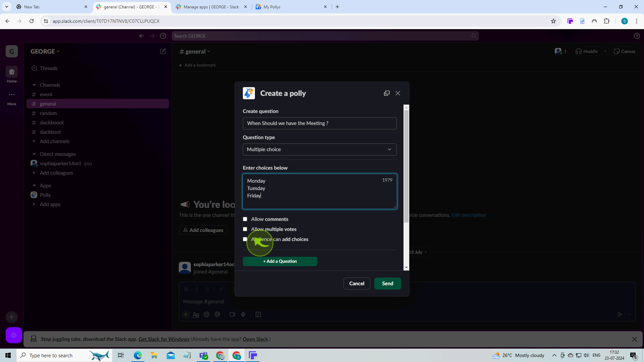Screen dimensions: 644x362
Task: Open the 18 July date dropdown
Action: coord(418,252)
